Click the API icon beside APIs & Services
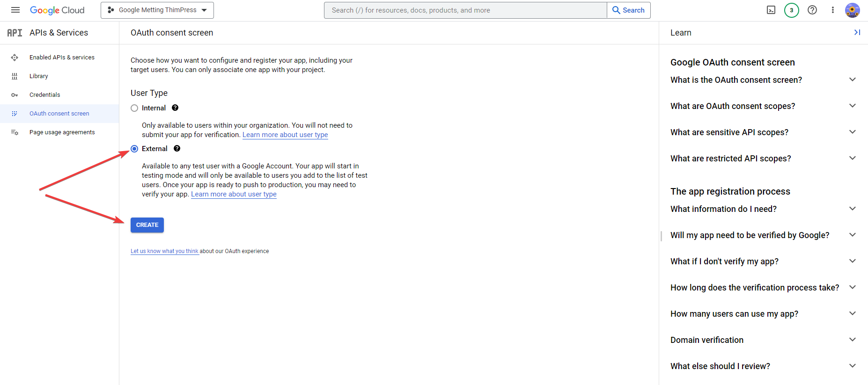Image resolution: width=868 pixels, height=385 pixels. pyautogui.click(x=15, y=33)
